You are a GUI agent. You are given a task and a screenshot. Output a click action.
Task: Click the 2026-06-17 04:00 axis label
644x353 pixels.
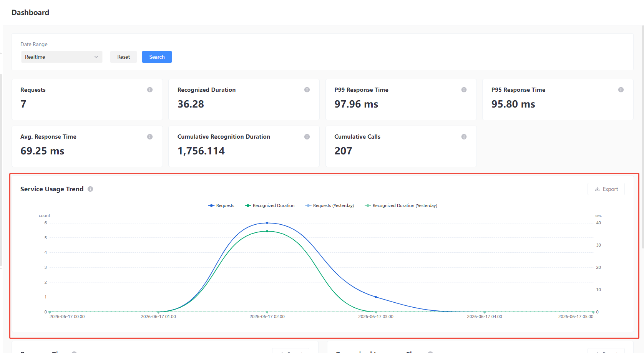click(x=485, y=317)
